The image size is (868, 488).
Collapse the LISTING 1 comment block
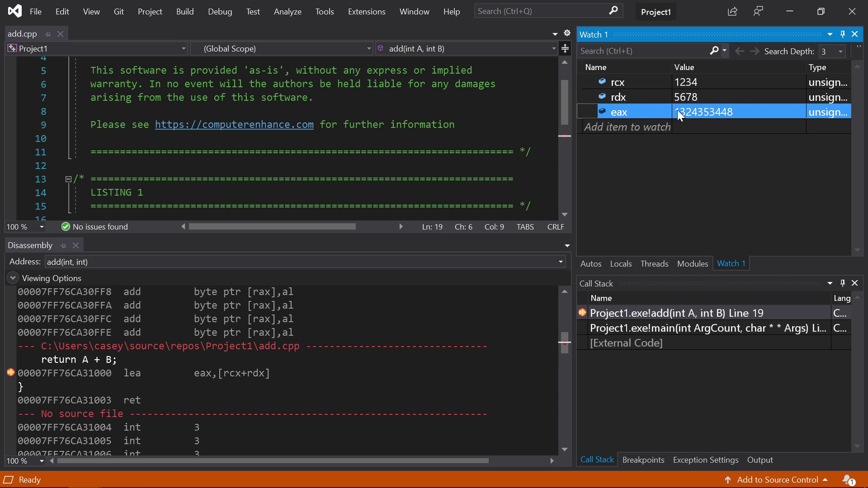[68, 179]
